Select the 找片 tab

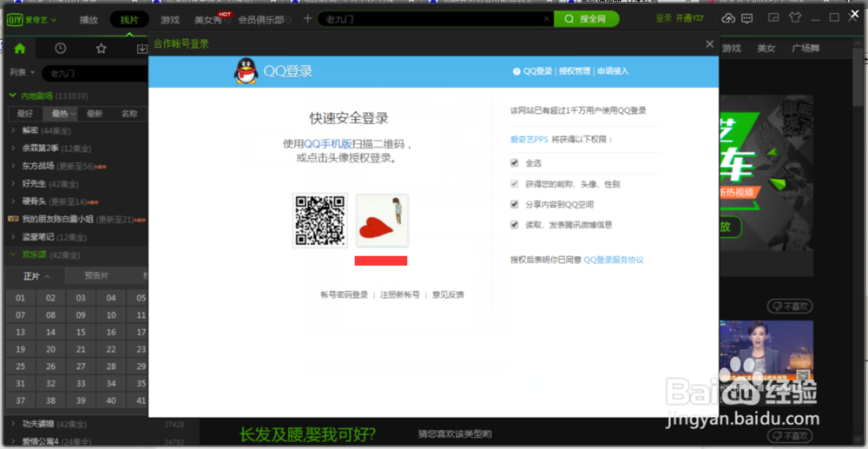click(x=129, y=20)
